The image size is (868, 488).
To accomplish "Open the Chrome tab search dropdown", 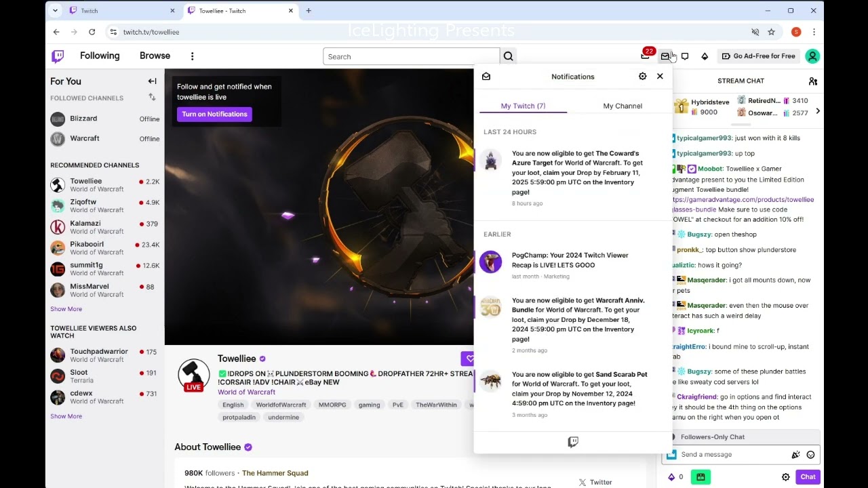I will coord(55,11).
